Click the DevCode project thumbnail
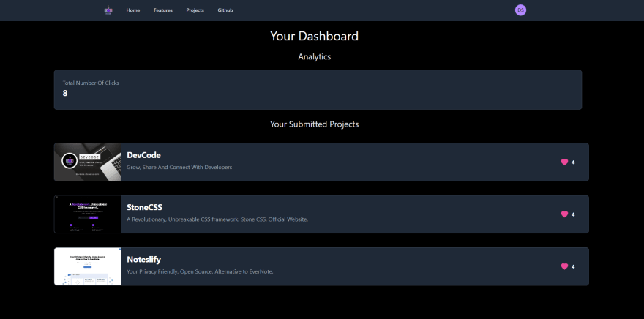The height and width of the screenshot is (319, 644). 88,162
